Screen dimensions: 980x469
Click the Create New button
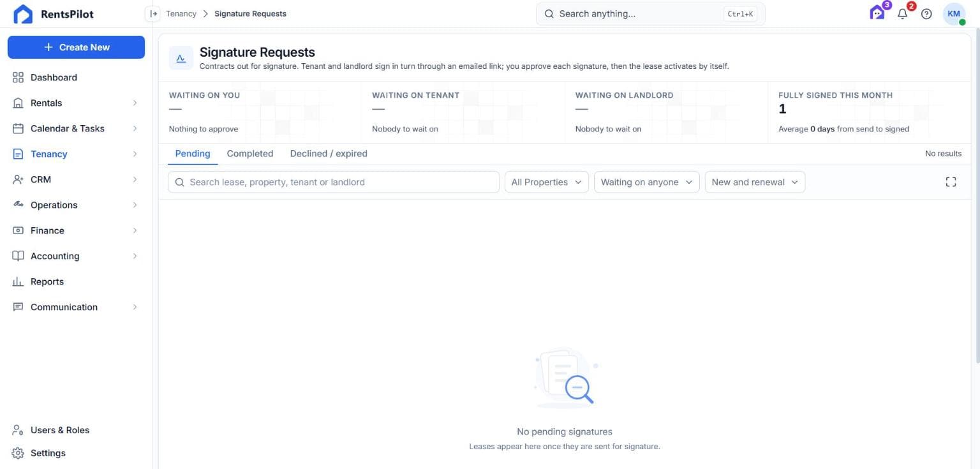tap(76, 47)
